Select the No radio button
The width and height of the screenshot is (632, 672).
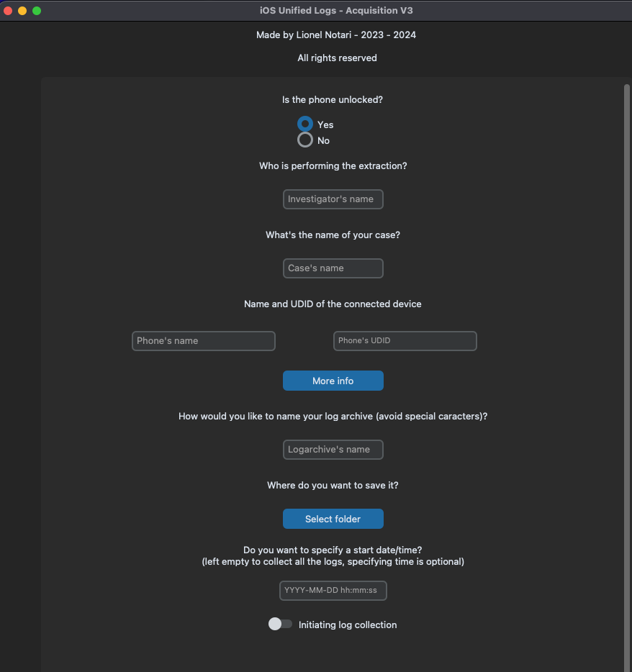pos(305,140)
